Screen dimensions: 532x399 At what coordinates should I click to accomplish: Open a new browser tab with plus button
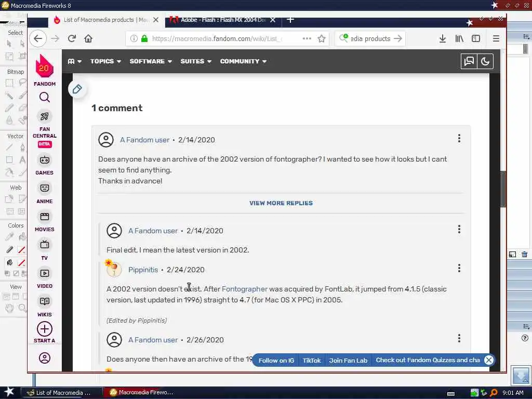[x=290, y=20]
